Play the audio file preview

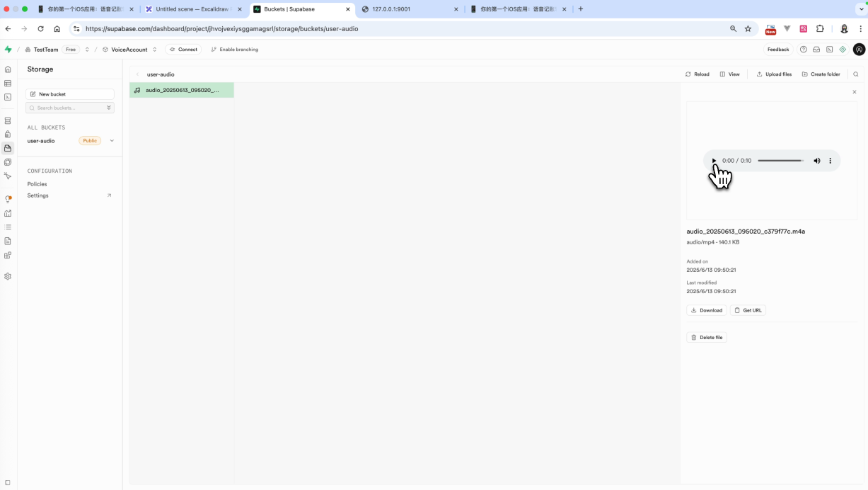pyautogui.click(x=714, y=161)
